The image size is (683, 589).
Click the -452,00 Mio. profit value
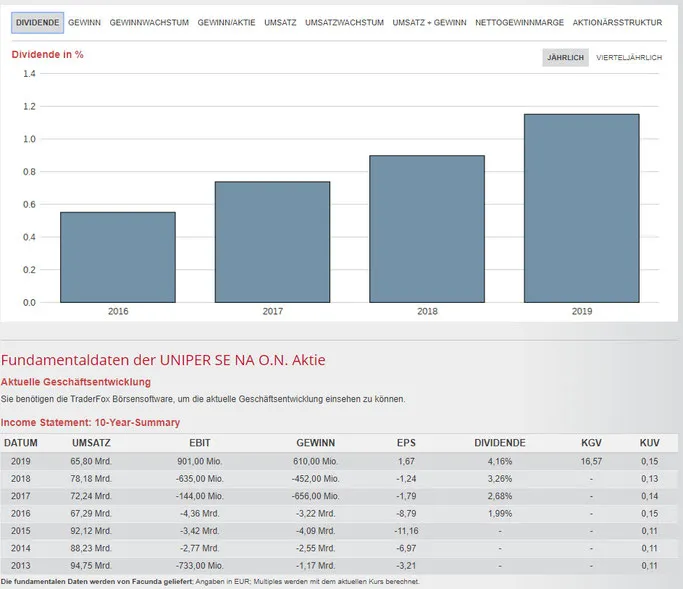pos(315,479)
